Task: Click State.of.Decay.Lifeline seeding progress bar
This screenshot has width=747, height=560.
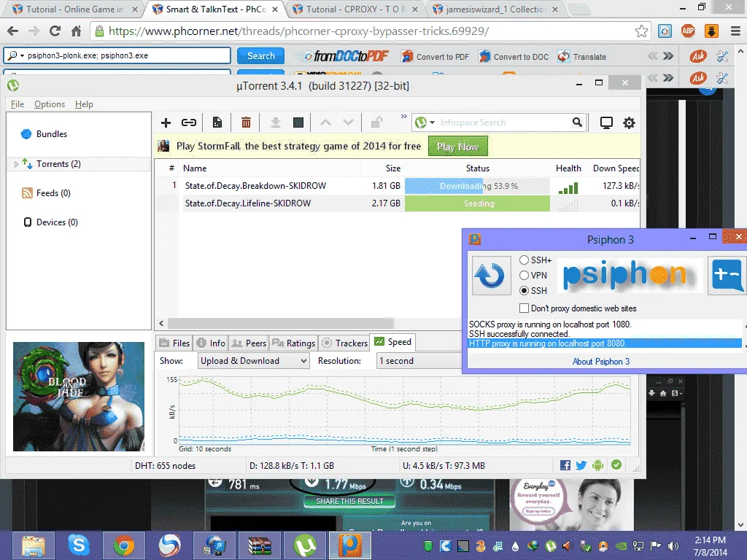Action: click(477, 203)
